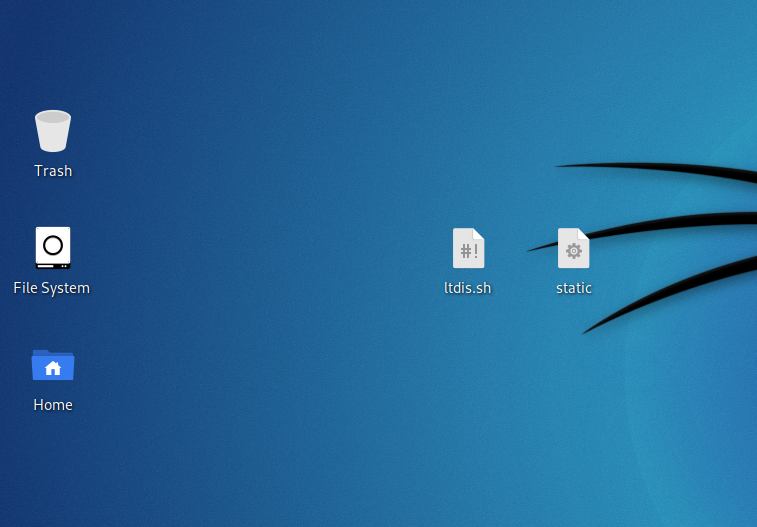This screenshot has width=757, height=527.
Task: Click the "Home" label text
Action: 53,405
